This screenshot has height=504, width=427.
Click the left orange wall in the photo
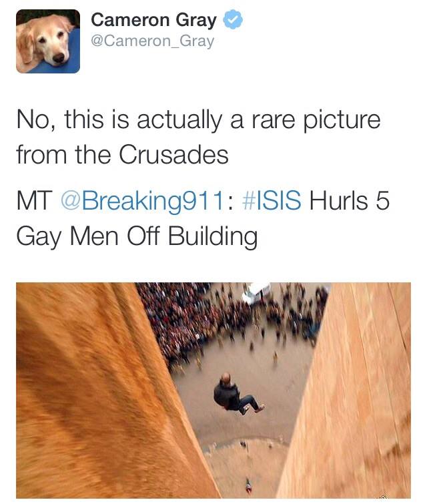point(93,392)
